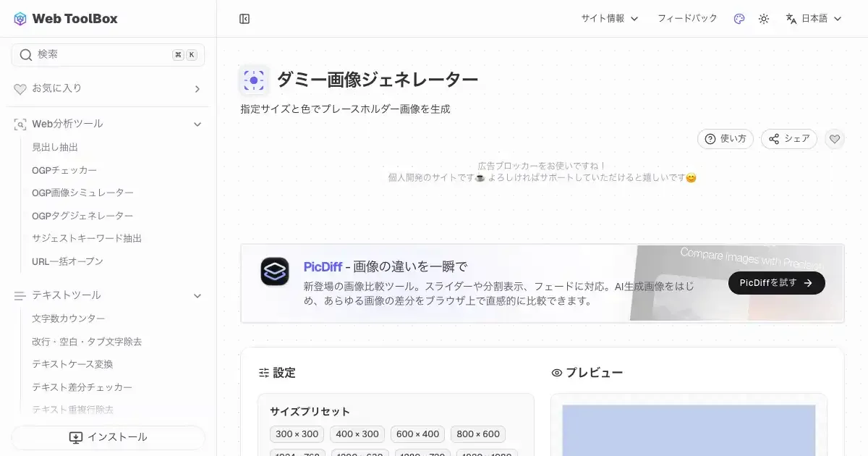
Task: Click the シェア share button
Action: pos(788,139)
